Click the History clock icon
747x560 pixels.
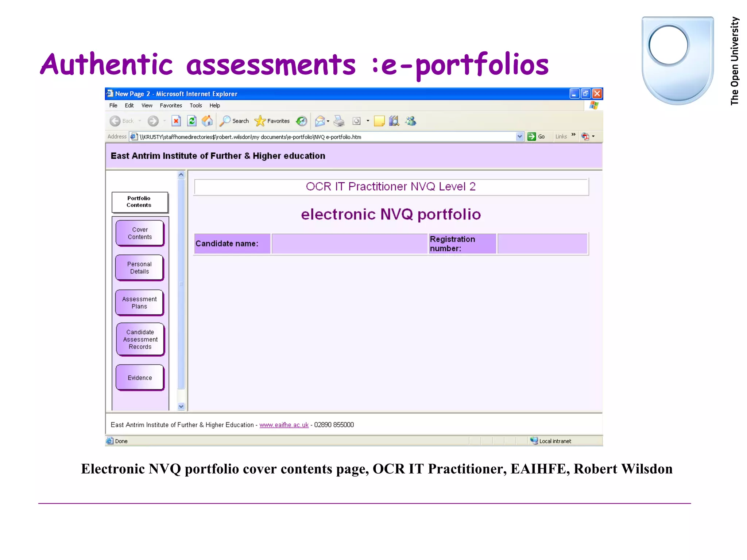click(302, 121)
